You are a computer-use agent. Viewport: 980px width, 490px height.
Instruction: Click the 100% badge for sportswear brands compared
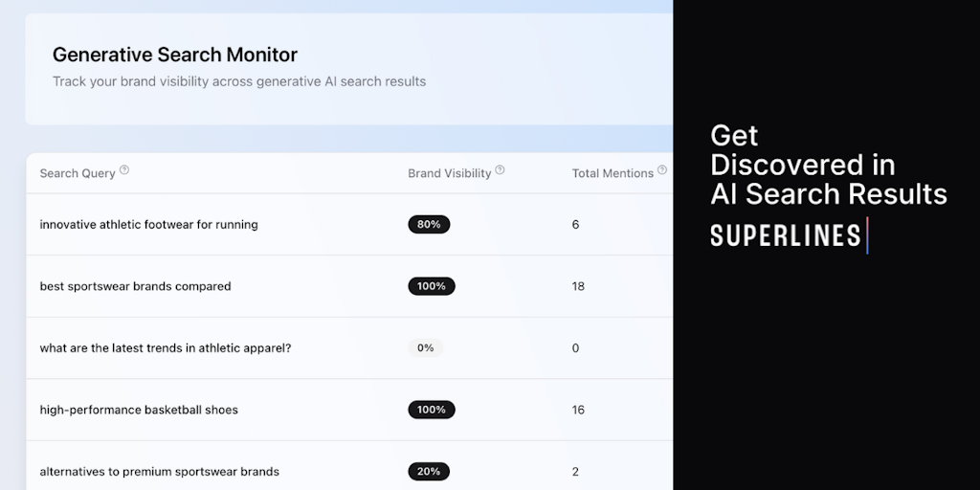tap(432, 286)
